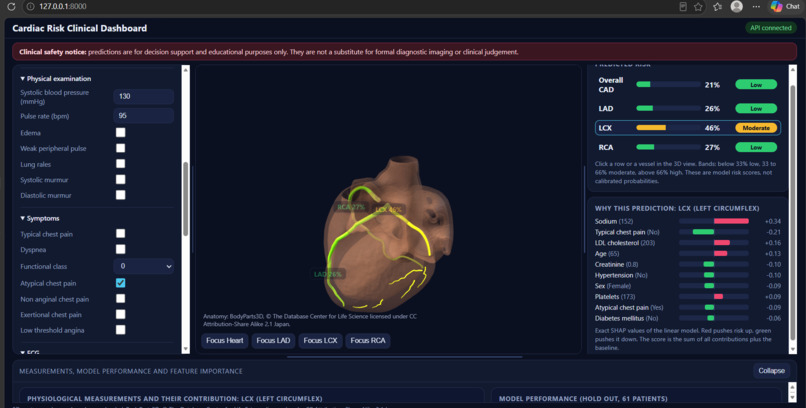The width and height of the screenshot is (806, 408).
Task: Select the RCA predicted risk row
Action: pos(688,147)
